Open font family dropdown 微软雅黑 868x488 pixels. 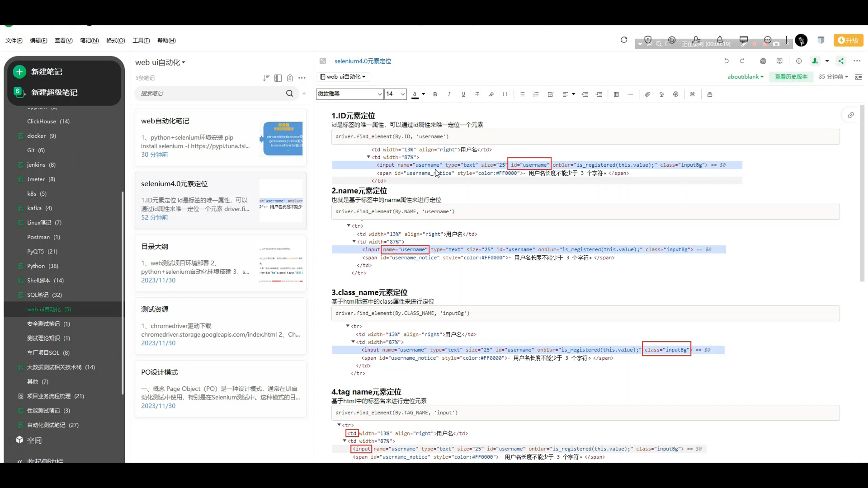pyautogui.click(x=349, y=94)
